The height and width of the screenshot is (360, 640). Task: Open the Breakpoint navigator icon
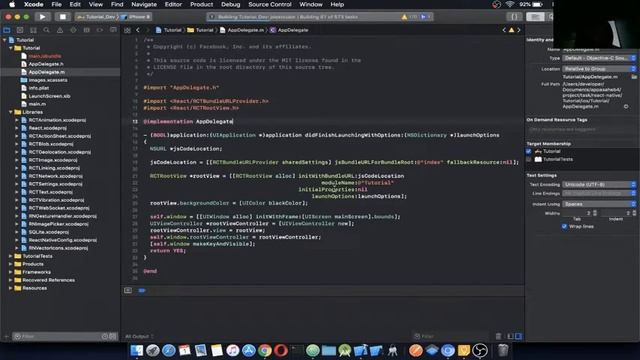coord(100,30)
